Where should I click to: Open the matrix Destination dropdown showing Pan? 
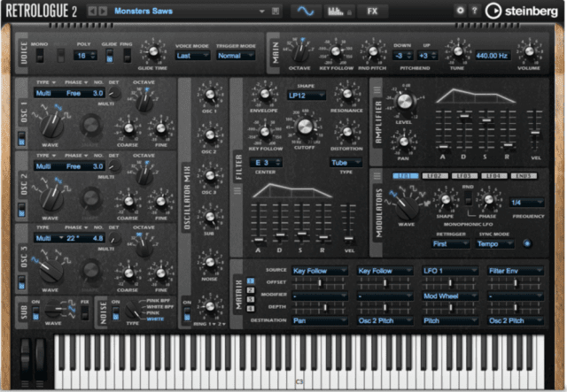tap(320, 320)
